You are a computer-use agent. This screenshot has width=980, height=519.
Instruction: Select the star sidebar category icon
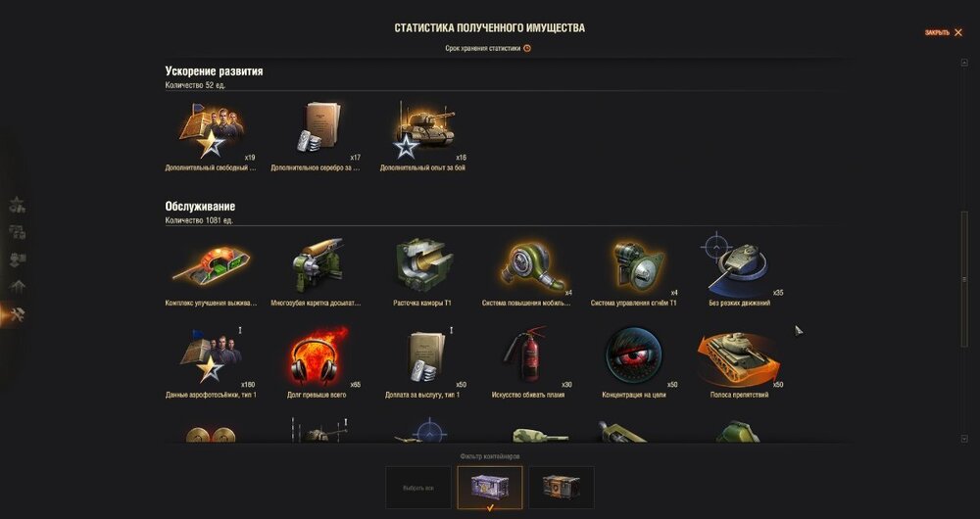pyautogui.click(x=17, y=205)
